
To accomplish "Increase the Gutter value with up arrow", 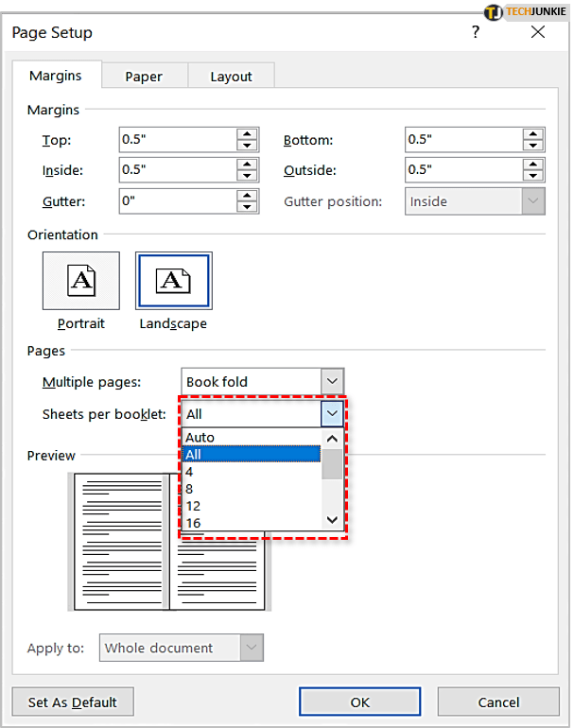I will (248, 196).
